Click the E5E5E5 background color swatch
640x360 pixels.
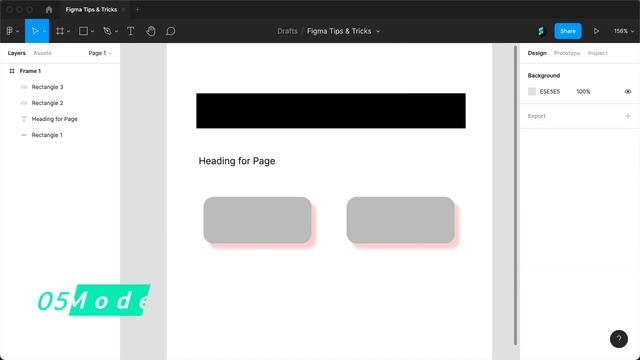[532, 91]
